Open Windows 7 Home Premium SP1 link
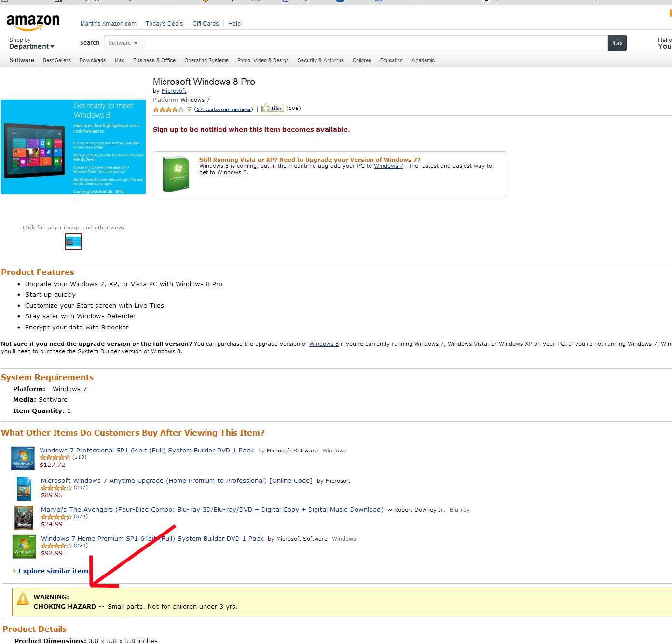The width and height of the screenshot is (672, 643). 152,538
